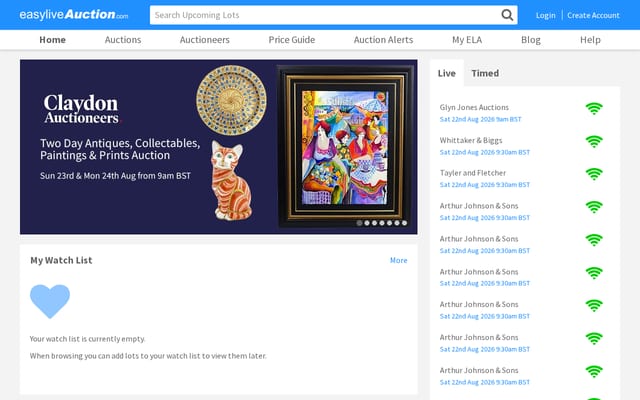640x400 pixels.
Task: Click the search magnifier icon
Action: pyautogui.click(x=507, y=15)
